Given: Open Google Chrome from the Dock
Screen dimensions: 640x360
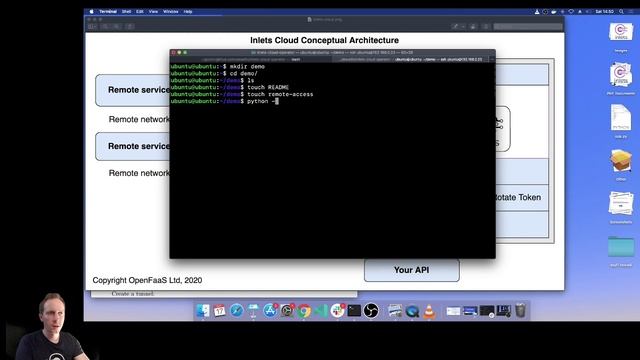Looking at the screenshot, I should click(304, 311).
